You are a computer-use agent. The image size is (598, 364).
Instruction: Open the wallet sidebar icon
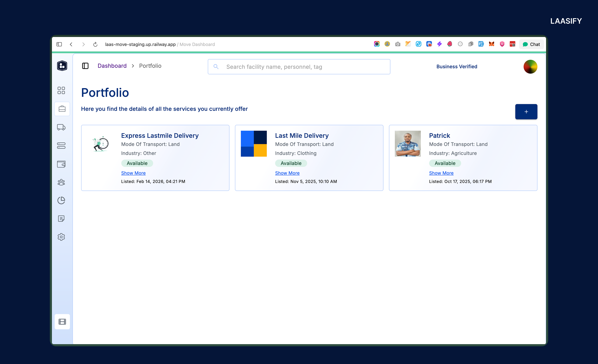tap(61, 164)
